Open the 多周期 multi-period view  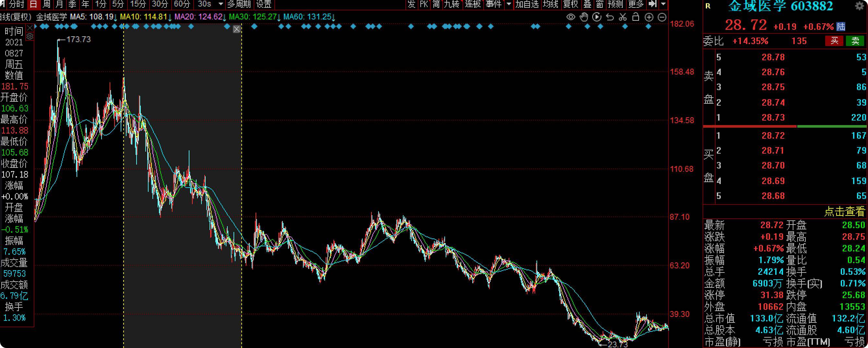click(239, 5)
